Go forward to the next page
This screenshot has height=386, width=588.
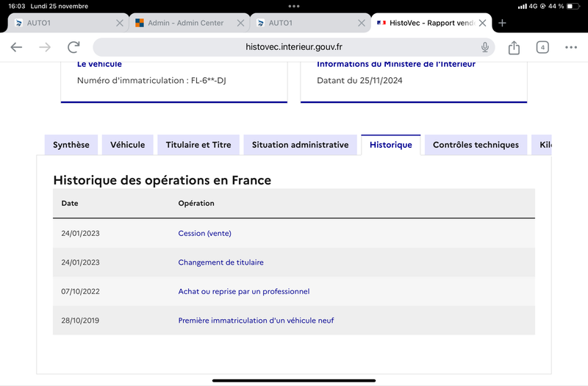tap(45, 47)
